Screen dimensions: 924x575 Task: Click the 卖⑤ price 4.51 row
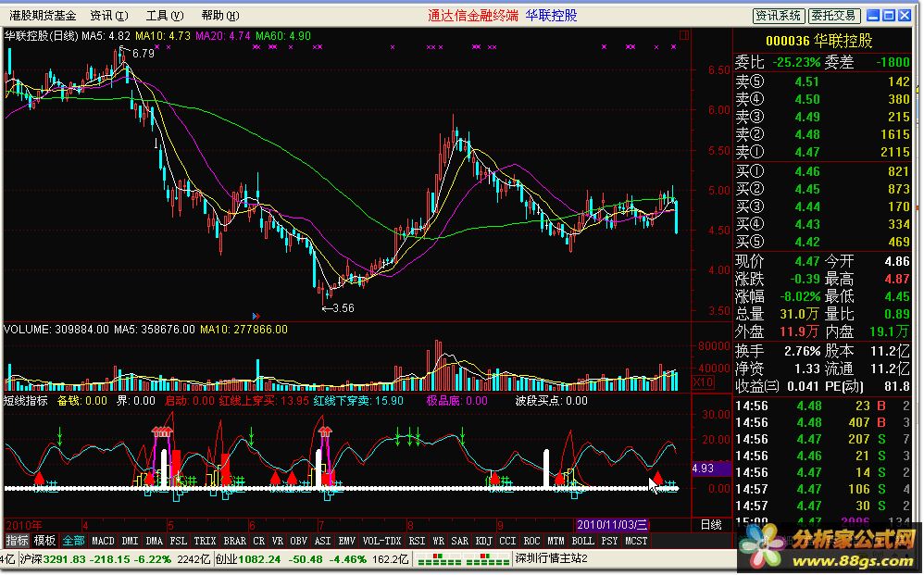pos(823,81)
